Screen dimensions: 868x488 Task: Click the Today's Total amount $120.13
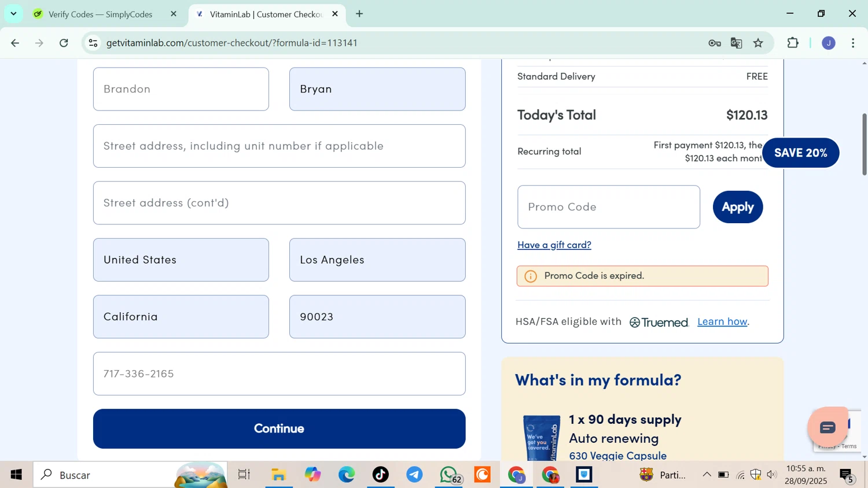747,115
